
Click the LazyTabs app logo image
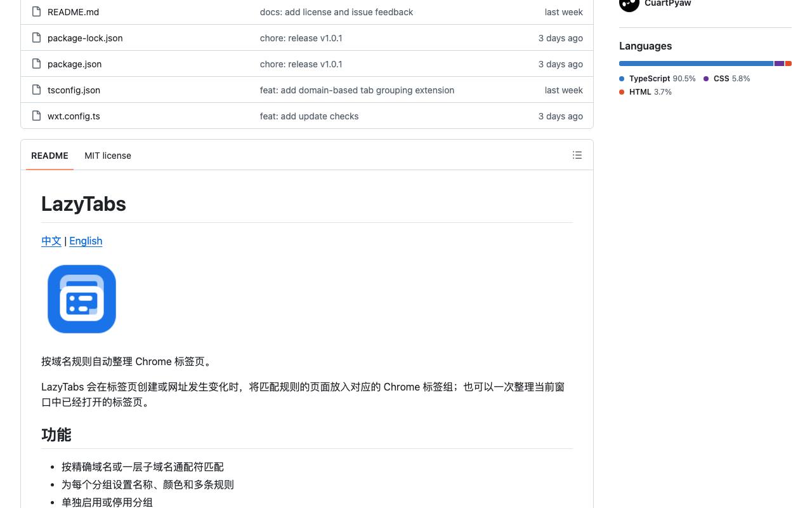[x=82, y=299]
